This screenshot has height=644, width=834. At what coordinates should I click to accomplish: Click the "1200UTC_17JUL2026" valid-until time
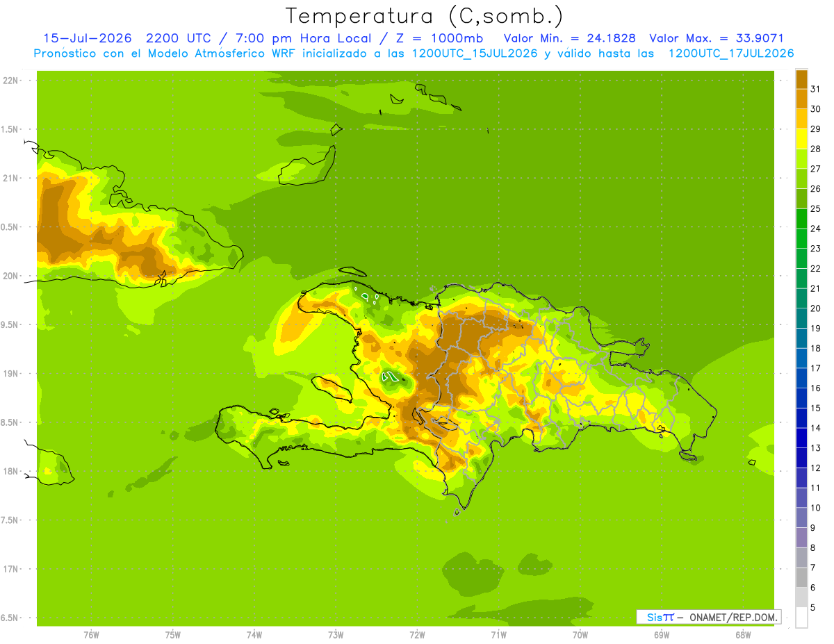click(x=731, y=53)
